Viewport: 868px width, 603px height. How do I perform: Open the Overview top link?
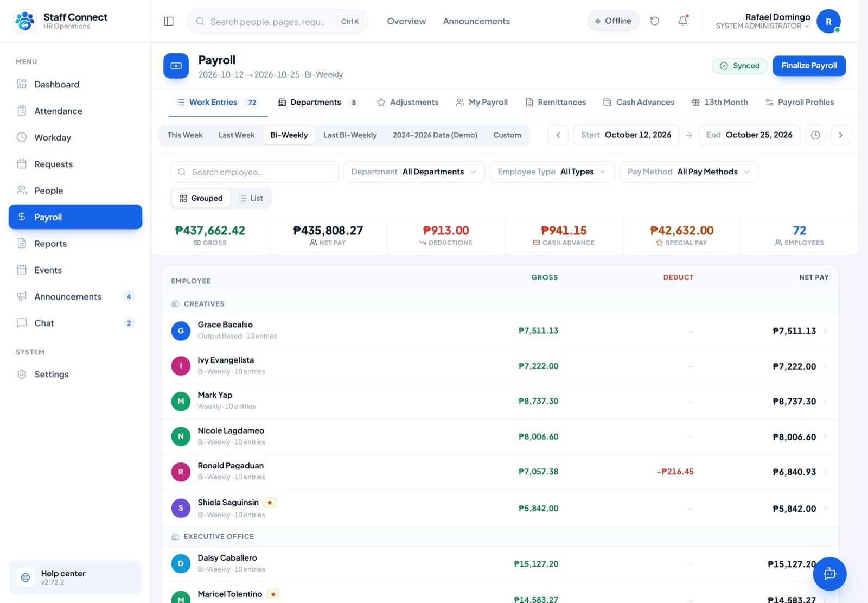(406, 21)
